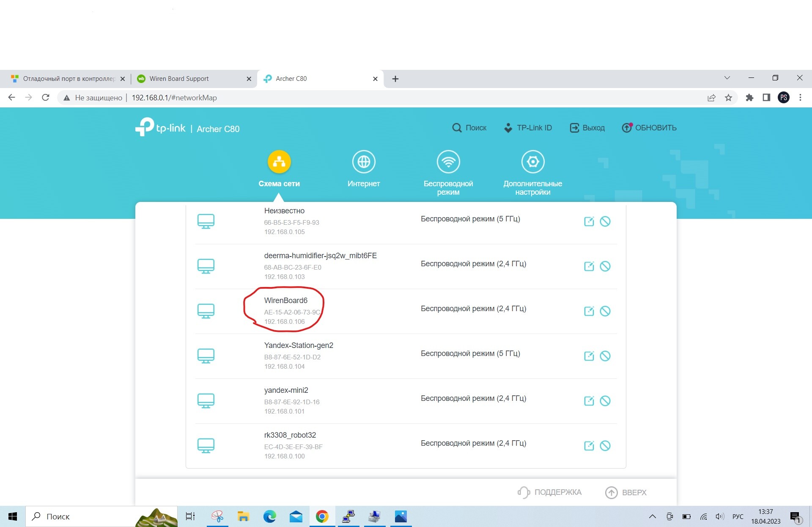
Task: Open the Windows Start menu
Action: [13, 516]
